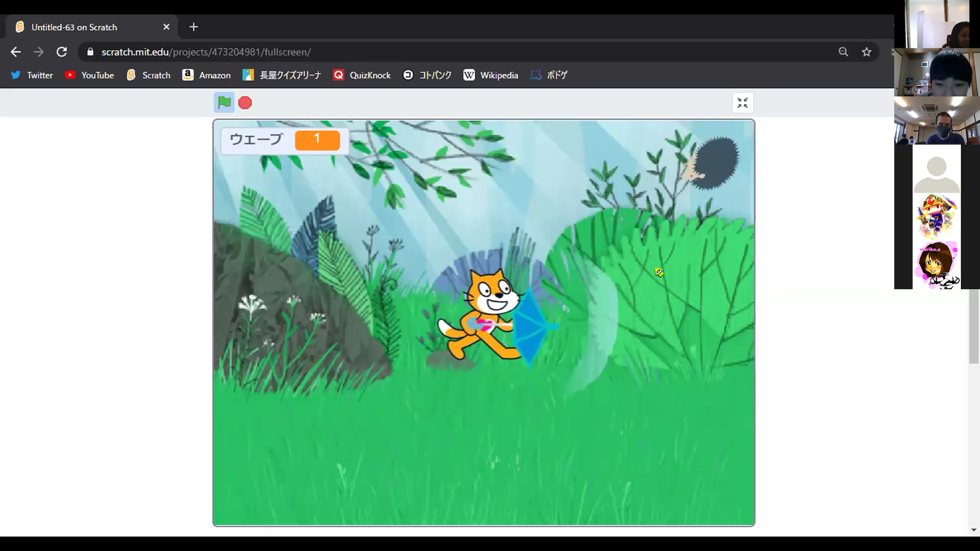Click the fullscreen expand icon
The image size is (980, 551).
pos(743,103)
